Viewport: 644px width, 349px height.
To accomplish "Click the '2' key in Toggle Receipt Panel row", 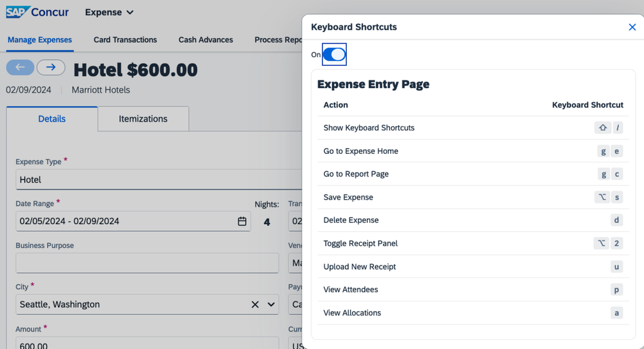I will tap(616, 243).
